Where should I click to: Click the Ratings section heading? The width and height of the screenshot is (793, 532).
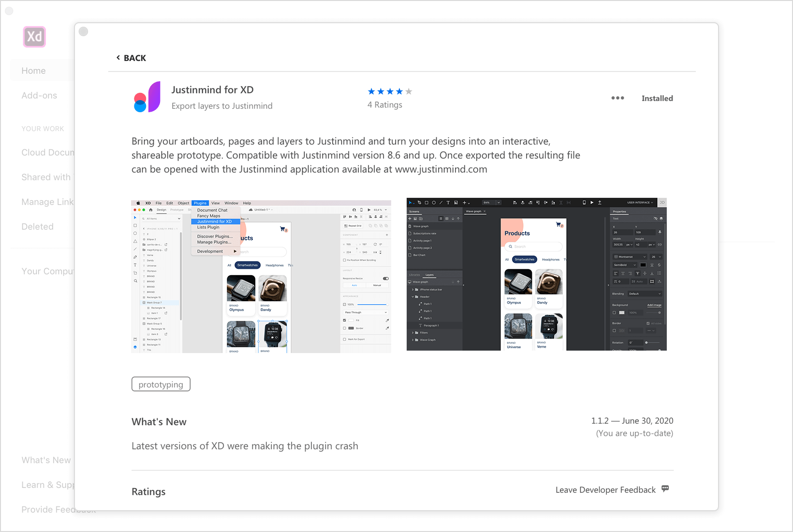point(148,492)
